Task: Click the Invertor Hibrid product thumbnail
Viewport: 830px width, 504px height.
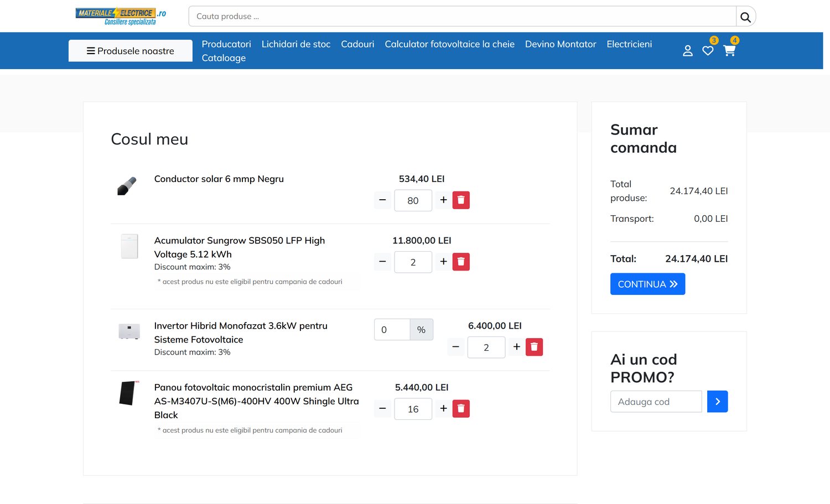Action: (129, 331)
